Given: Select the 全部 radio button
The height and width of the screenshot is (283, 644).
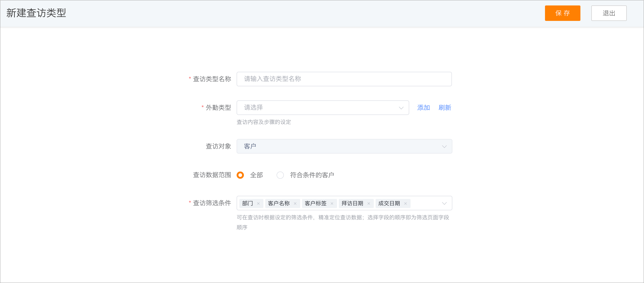Looking at the screenshot, I should click(x=240, y=175).
